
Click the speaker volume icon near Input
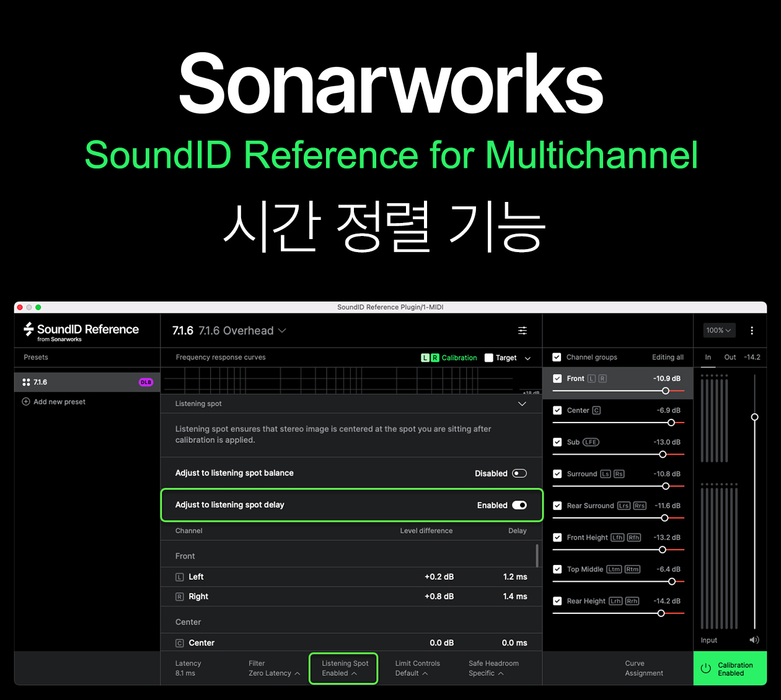754,640
